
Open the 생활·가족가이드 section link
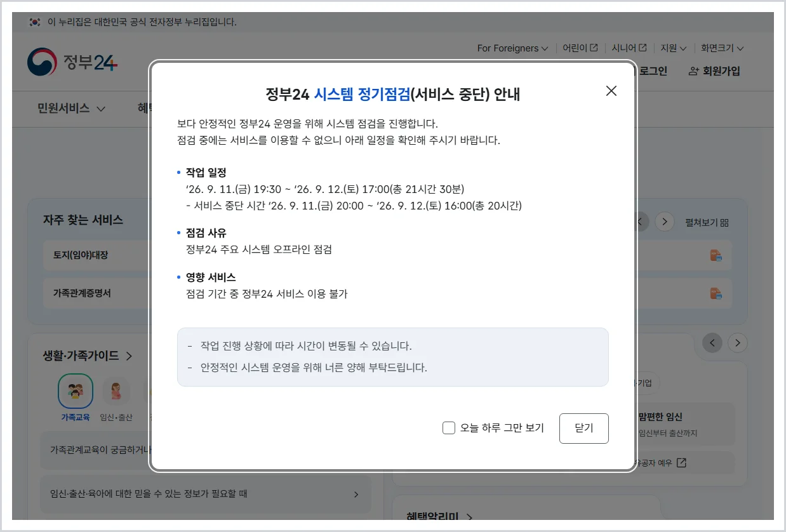[88, 356]
